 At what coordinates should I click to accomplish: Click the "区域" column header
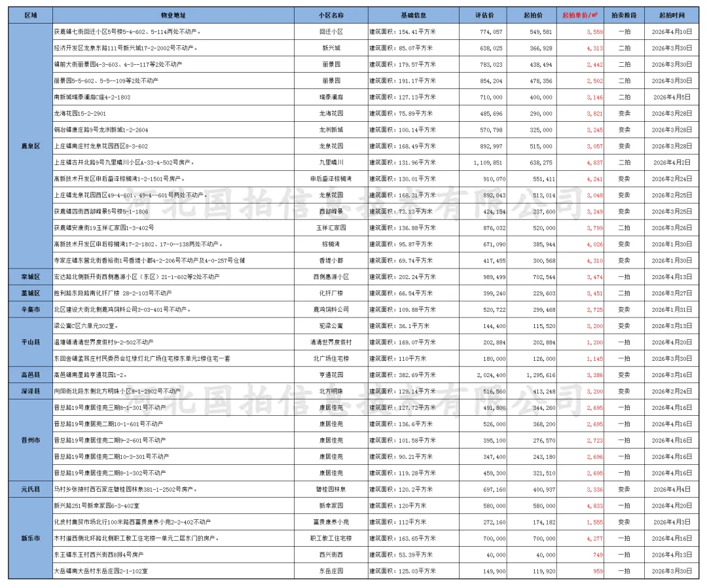pyautogui.click(x=31, y=15)
